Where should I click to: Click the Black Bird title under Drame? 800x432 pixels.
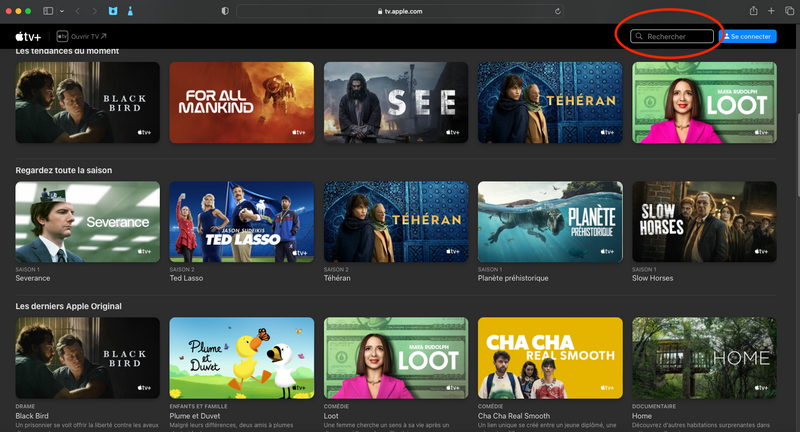[x=32, y=416]
